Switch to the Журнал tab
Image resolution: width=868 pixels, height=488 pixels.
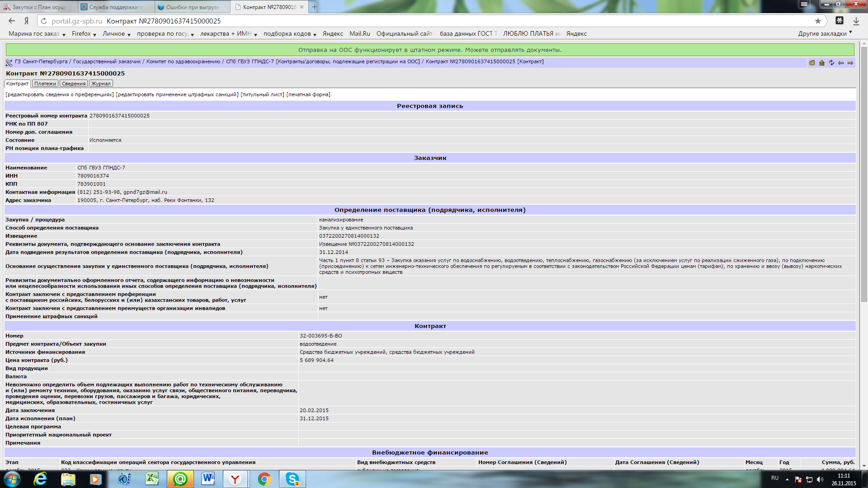tap(100, 84)
